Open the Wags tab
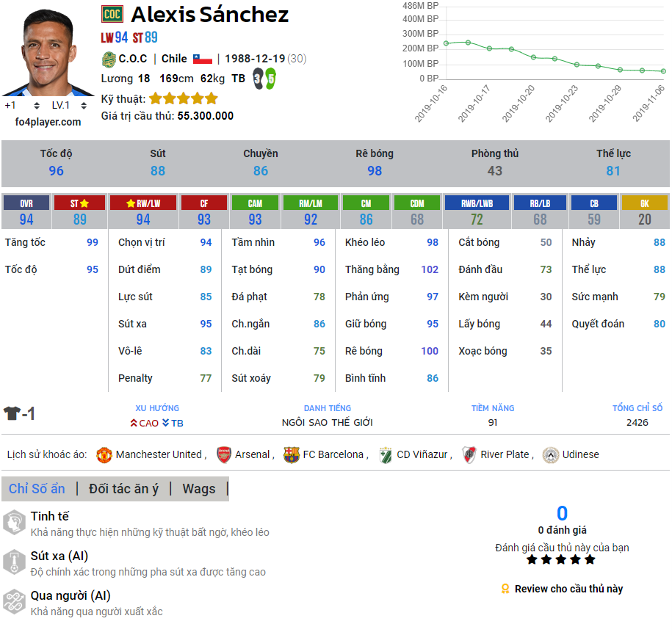 click(x=199, y=488)
